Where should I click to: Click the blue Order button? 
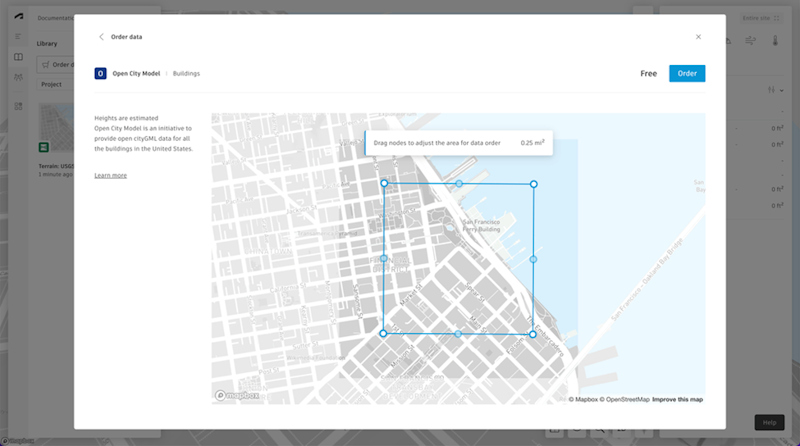[x=687, y=73]
